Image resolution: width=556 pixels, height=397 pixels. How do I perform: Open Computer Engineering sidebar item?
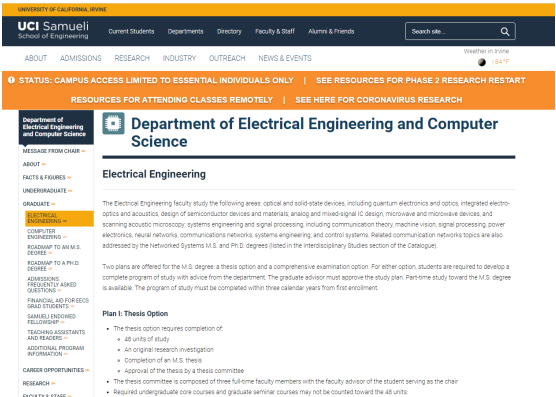click(47, 234)
